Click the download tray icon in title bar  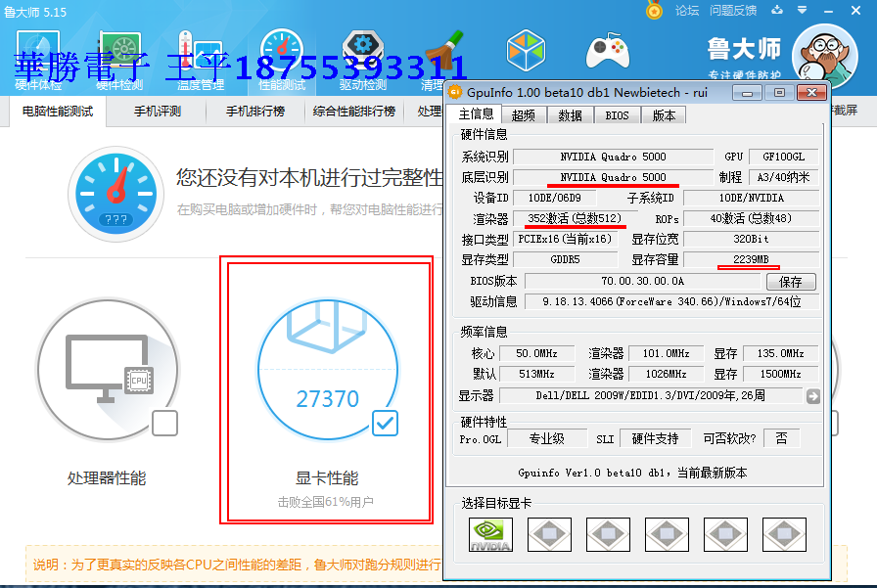(x=777, y=10)
